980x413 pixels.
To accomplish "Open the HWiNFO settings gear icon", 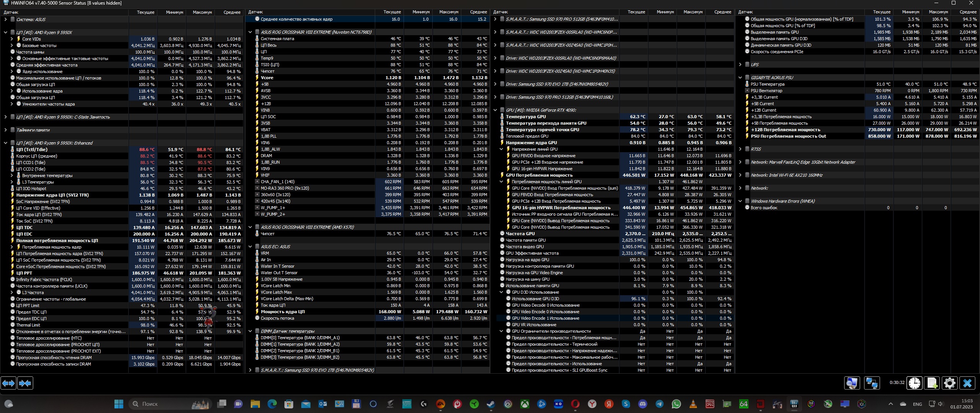I will (x=949, y=383).
